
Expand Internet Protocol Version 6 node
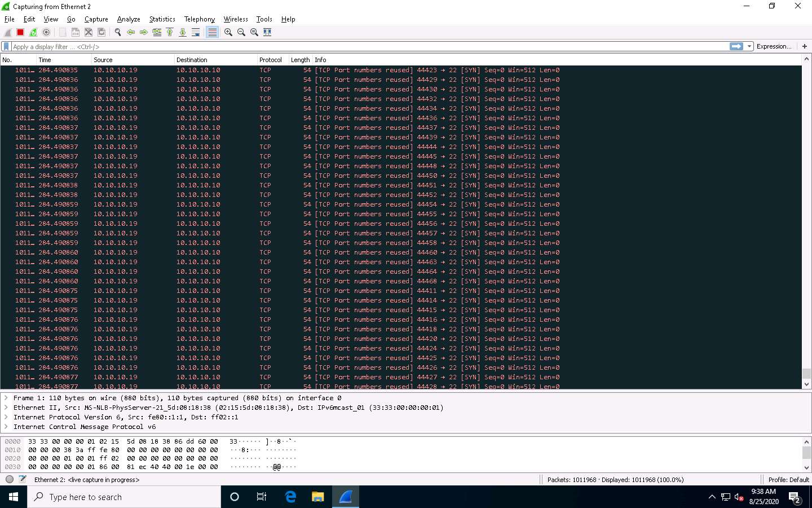point(6,417)
